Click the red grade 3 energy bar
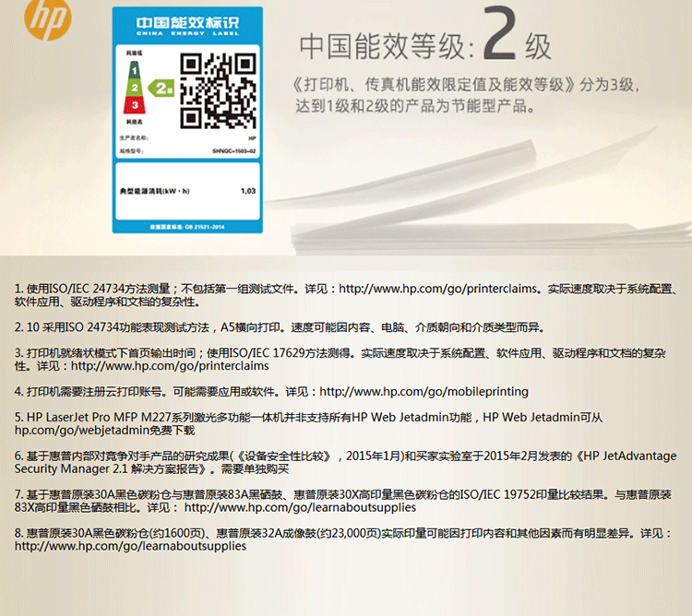Screen dimensions: 692x616 point(133,106)
